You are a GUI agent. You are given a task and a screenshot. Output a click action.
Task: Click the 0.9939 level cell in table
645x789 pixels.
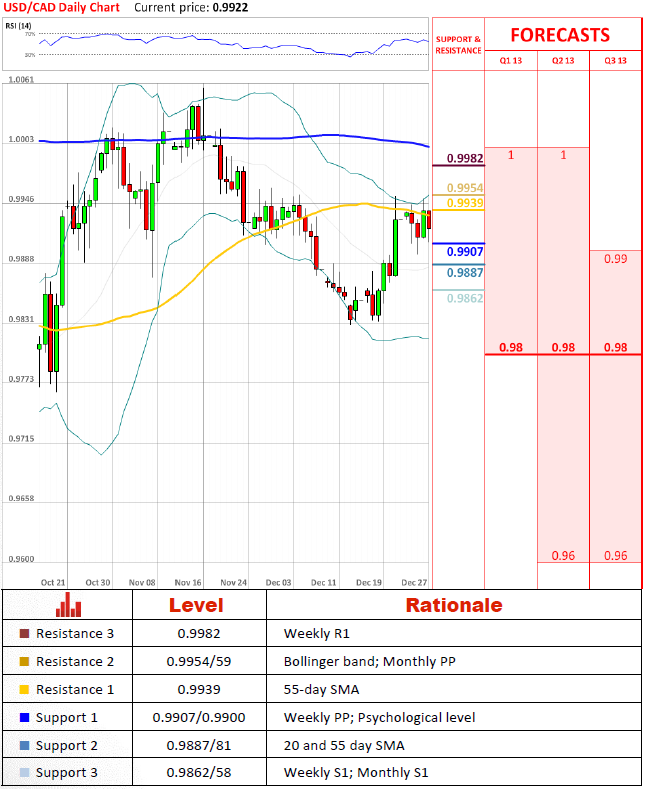click(x=199, y=689)
